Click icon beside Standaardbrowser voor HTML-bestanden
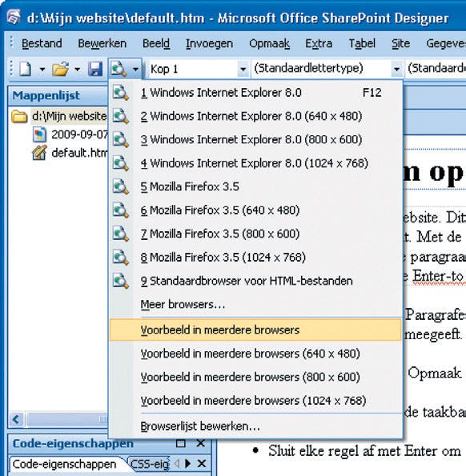 121,281
